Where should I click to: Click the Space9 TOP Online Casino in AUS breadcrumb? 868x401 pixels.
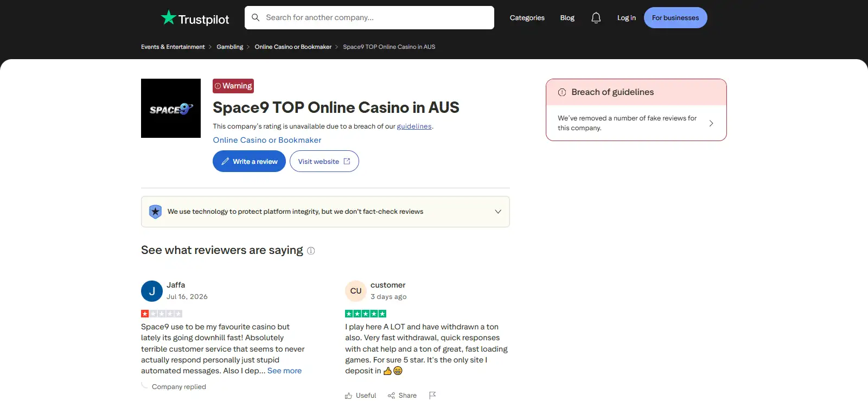click(x=389, y=47)
